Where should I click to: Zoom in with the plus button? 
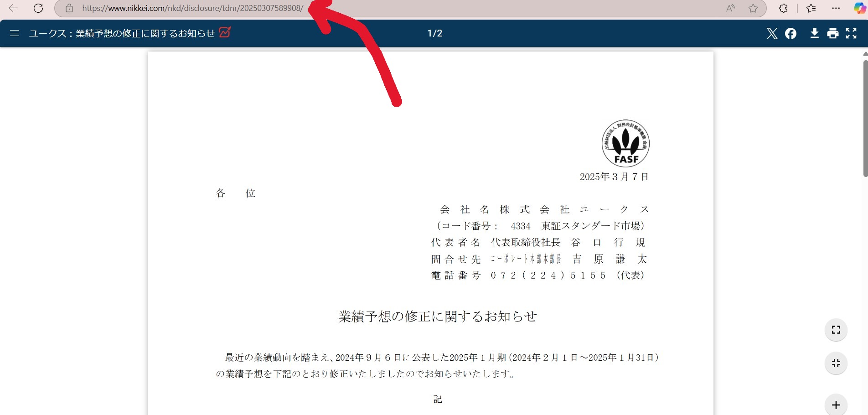(x=836, y=405)
